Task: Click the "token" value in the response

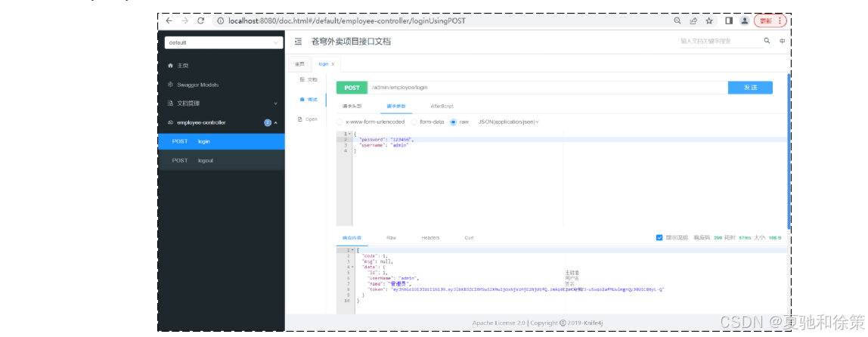Action: [528, 289]
